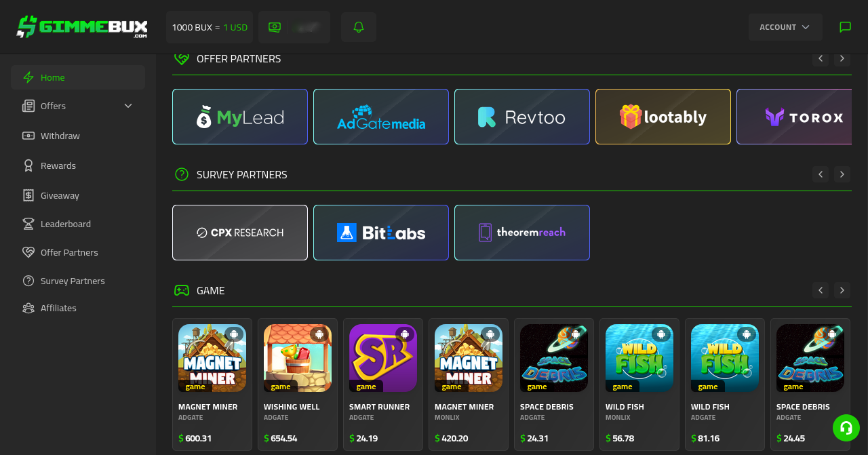868x455 pixels.
Task: Click the GimmeBux logo
Action: (x=82, y=27)
